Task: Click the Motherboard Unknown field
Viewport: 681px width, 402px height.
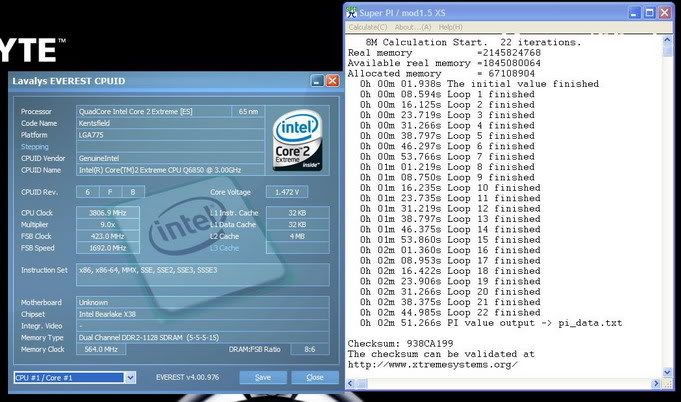Action: tap(203, 302)
